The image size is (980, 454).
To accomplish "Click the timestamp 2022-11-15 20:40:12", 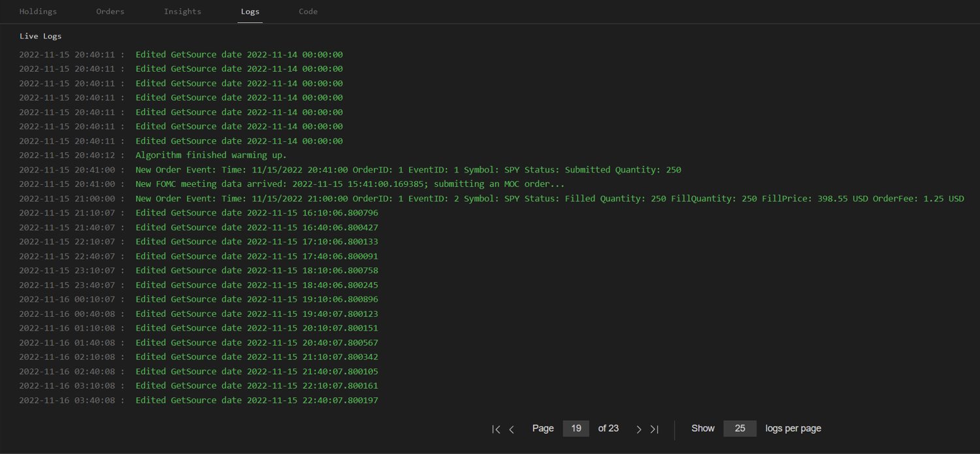I will 67,155.
